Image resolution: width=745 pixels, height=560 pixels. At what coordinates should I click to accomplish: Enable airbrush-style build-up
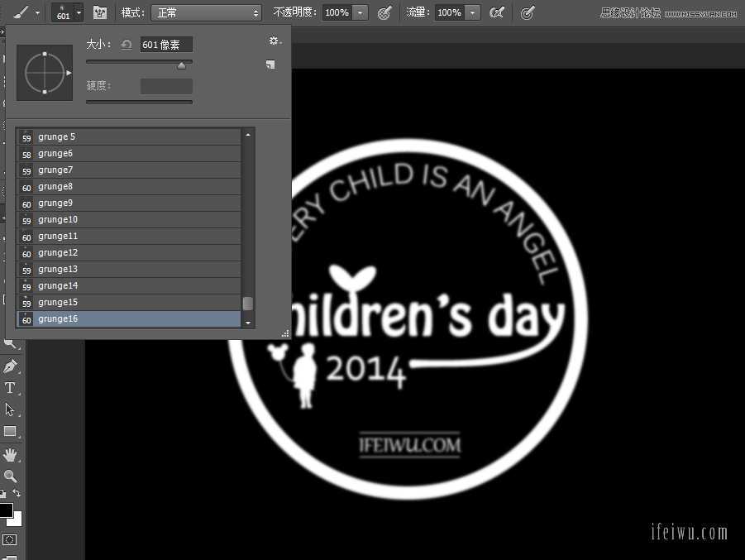496,12
